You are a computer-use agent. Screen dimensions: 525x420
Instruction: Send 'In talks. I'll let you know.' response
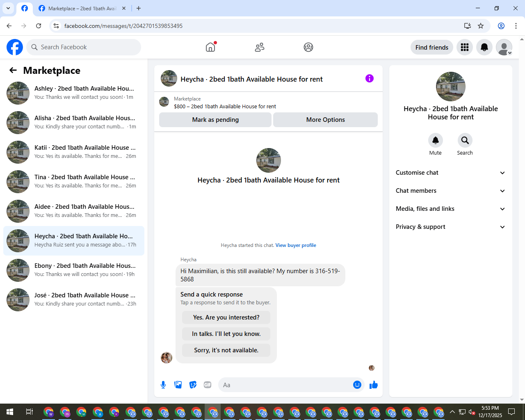[x=226, y=334]
